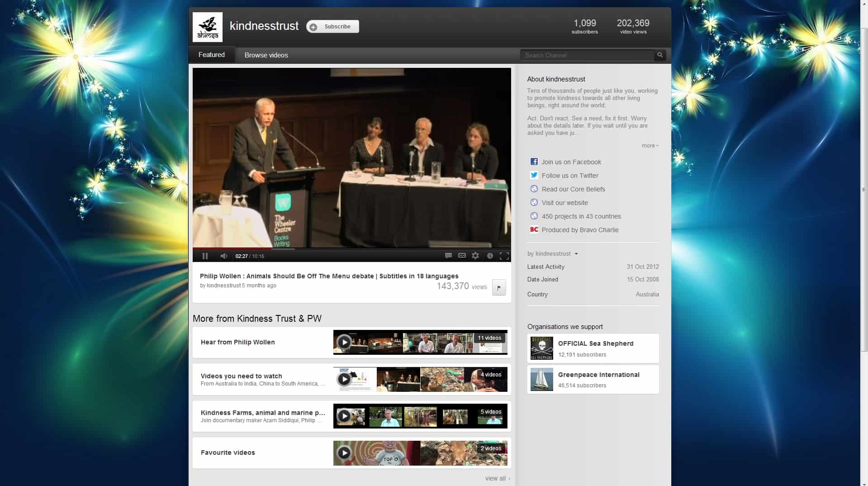The height and width of the screenshot is (486, 868).
Task: Click the BC Bravo Charlie icon
Action: (534, 229)
